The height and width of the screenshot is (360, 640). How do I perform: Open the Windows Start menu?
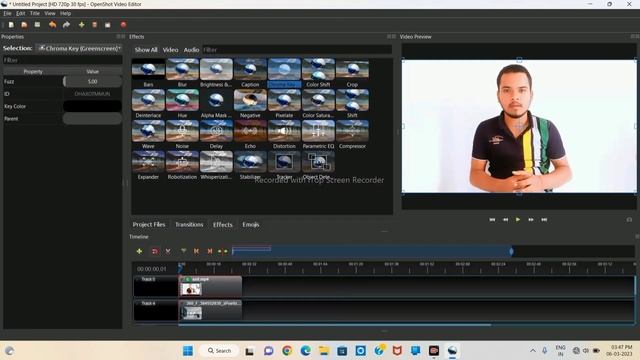[188, 351]
